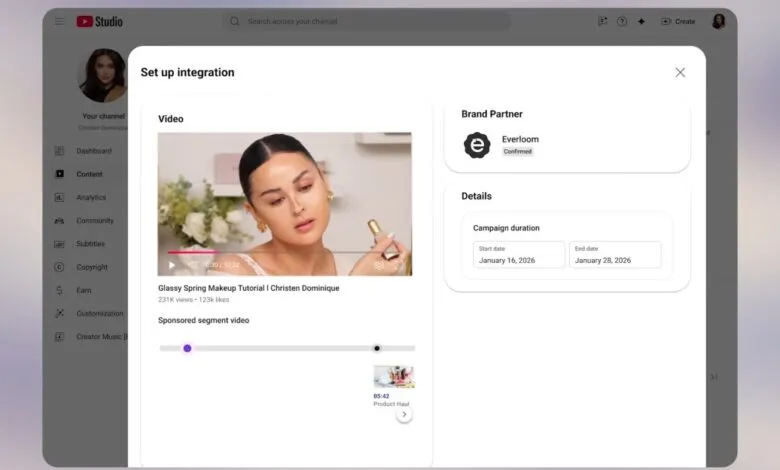The width and height of the screenshot is (780, 470).
Task: Open Copyright in the sidebar
Action: (90, 267)
